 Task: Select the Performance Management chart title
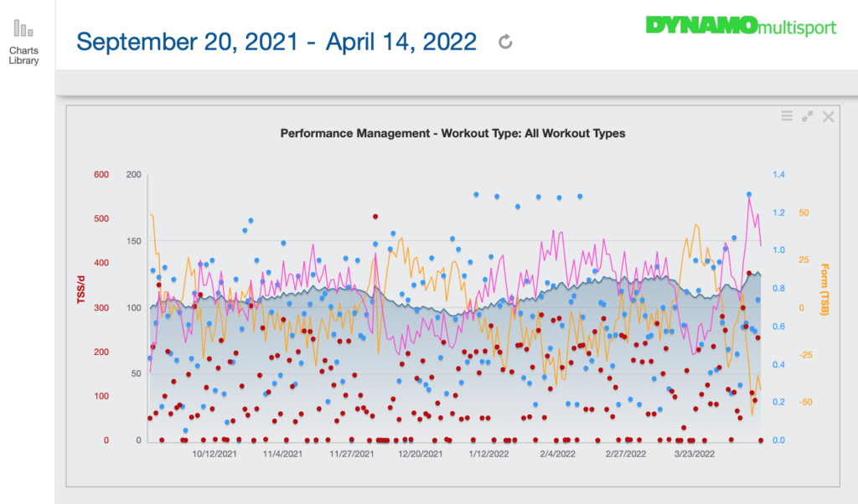[454, 133]
